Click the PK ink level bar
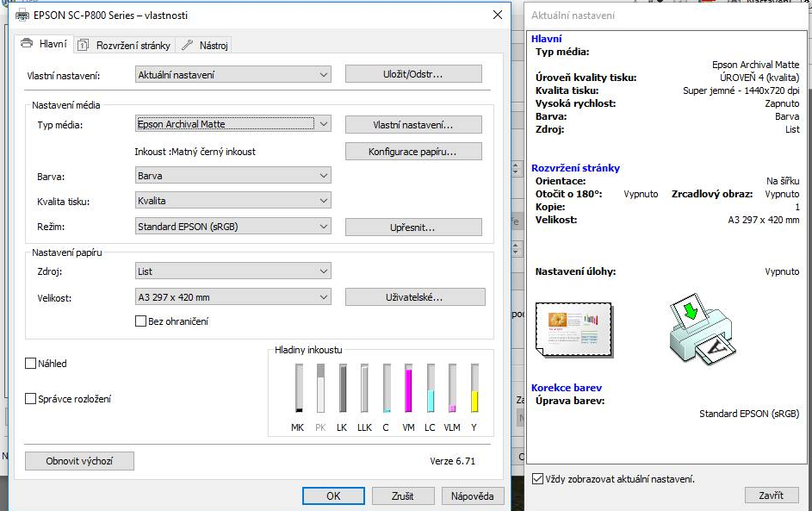 point(320,388)
